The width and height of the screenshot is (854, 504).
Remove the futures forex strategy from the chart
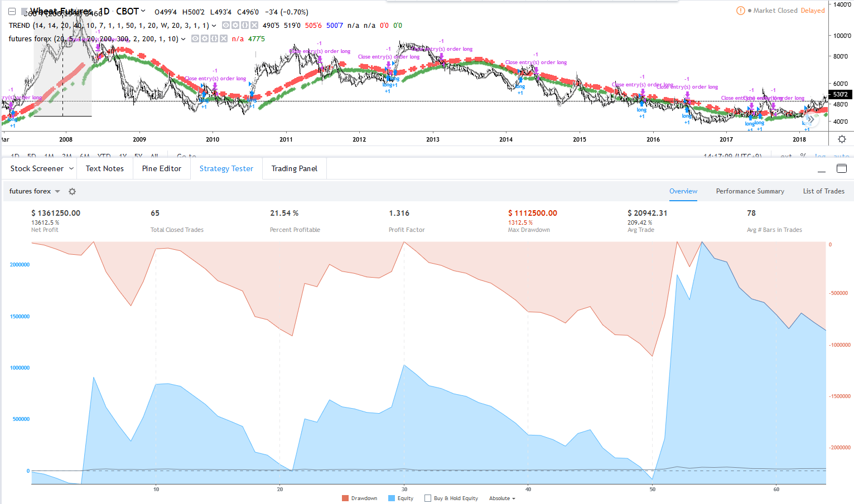(x=224, y=38)
